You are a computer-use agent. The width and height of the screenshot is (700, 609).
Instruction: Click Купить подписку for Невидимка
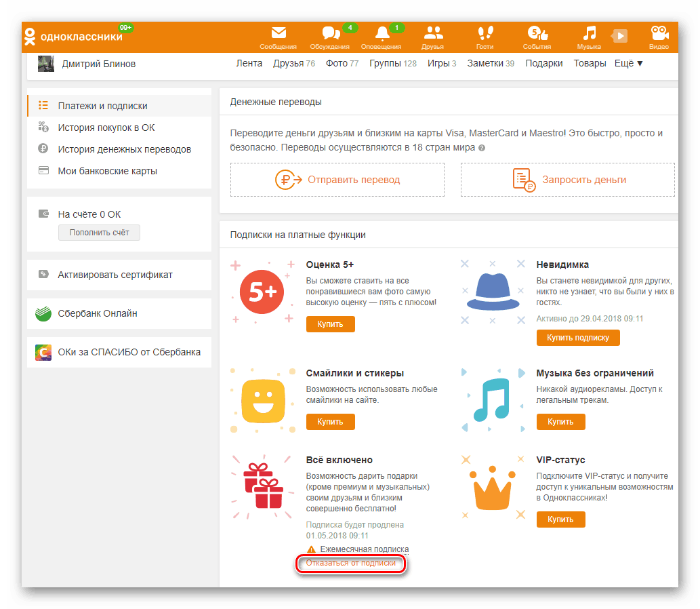coord(577,337)
